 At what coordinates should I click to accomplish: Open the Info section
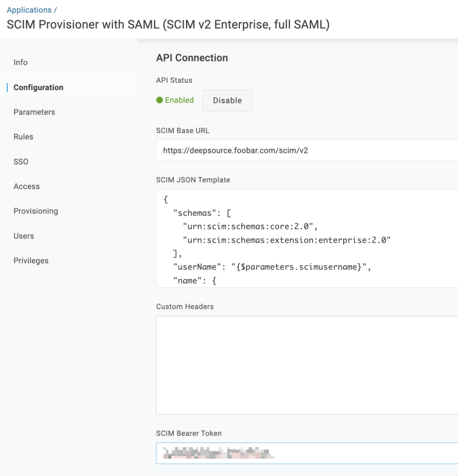pos(20,62)
